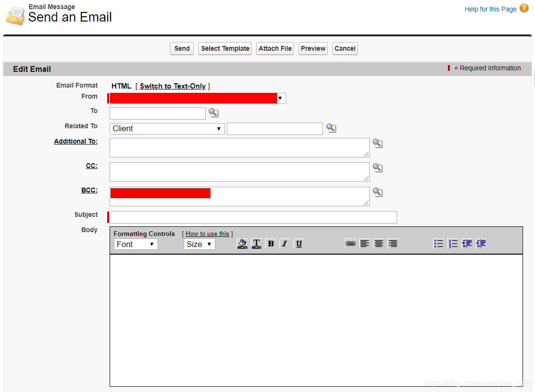The height and width of the screenshot is (392, 535).
Task: Click into the CC text area
Action: point(240,172)
